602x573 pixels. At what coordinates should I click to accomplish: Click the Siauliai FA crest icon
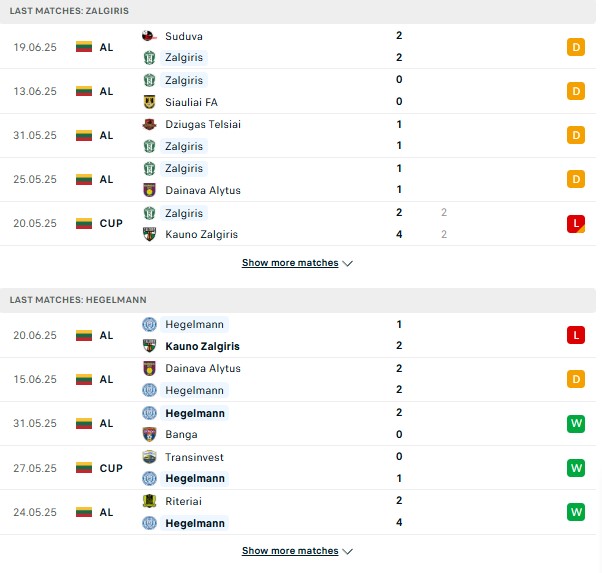coord(149,102)
